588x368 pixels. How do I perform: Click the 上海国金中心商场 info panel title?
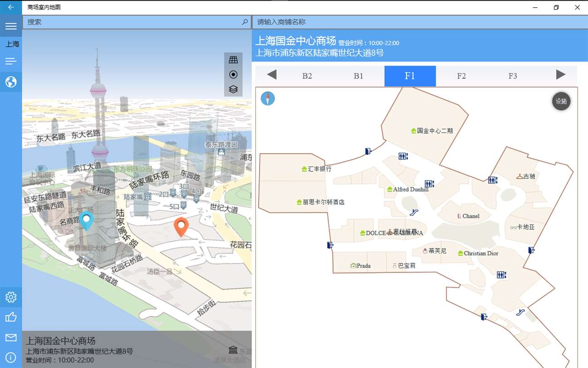coord(61,341)
